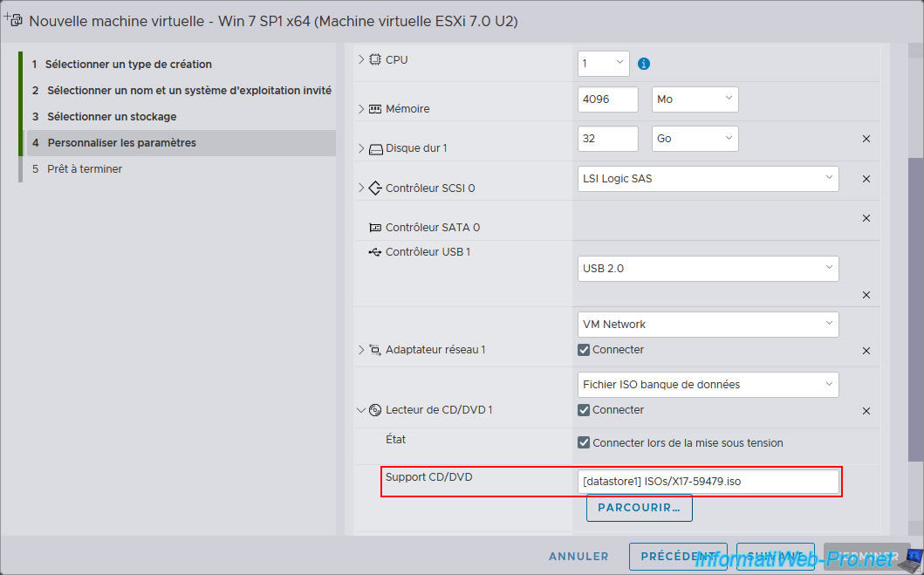Go to step 3 Sélectionner un stockage
The image size is (924, 575).
pyautogui.click(x=112, y=117)
